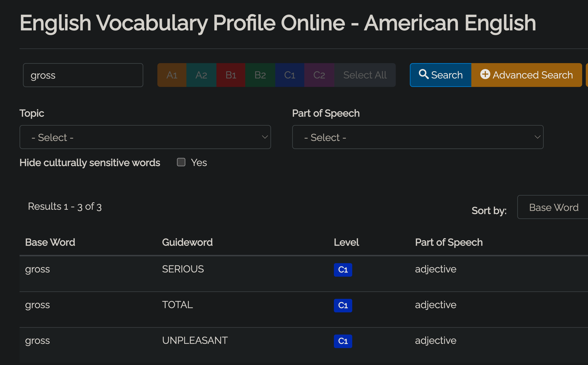Click the SERIOUS guideword cell

183,269
